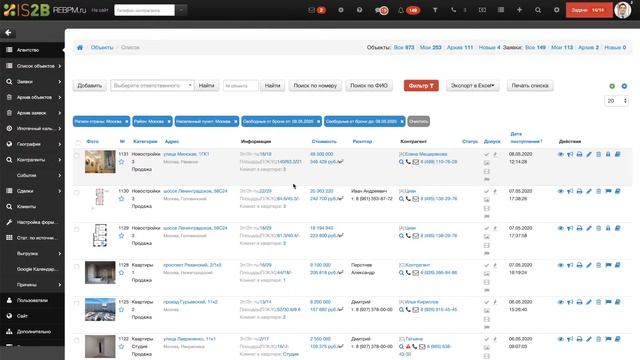
Task: Open 'Клиенты' in the sidebar
Action: [32, 207]
